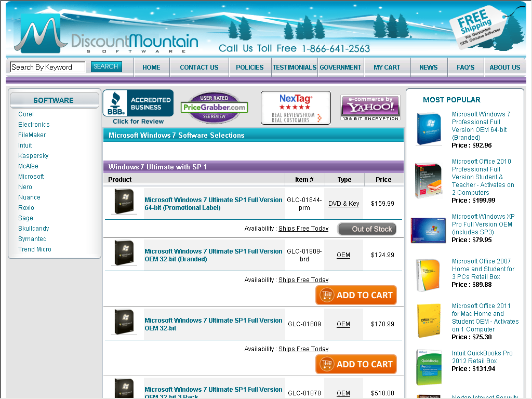Browse Intuit software category
This screenshot has height=399, width=532.
pyautogui.click(x=25, y=145)
